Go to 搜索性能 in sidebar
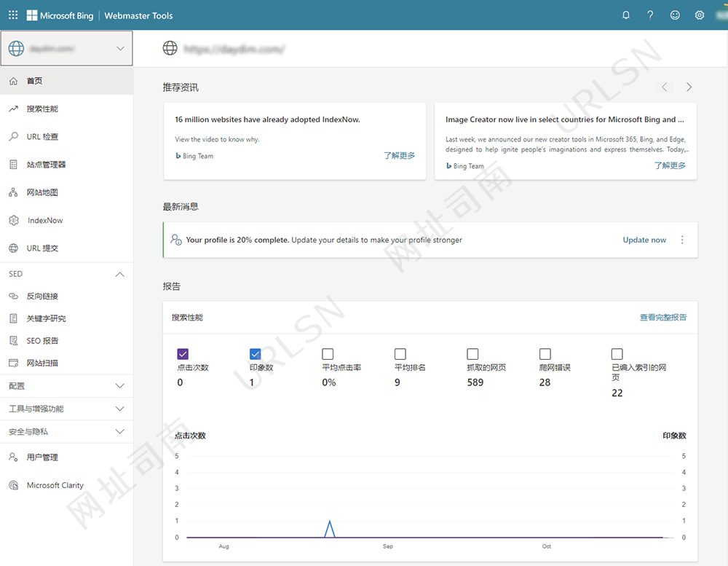The height and width of the screenshot is (566, 728). (x=42, y=109)
